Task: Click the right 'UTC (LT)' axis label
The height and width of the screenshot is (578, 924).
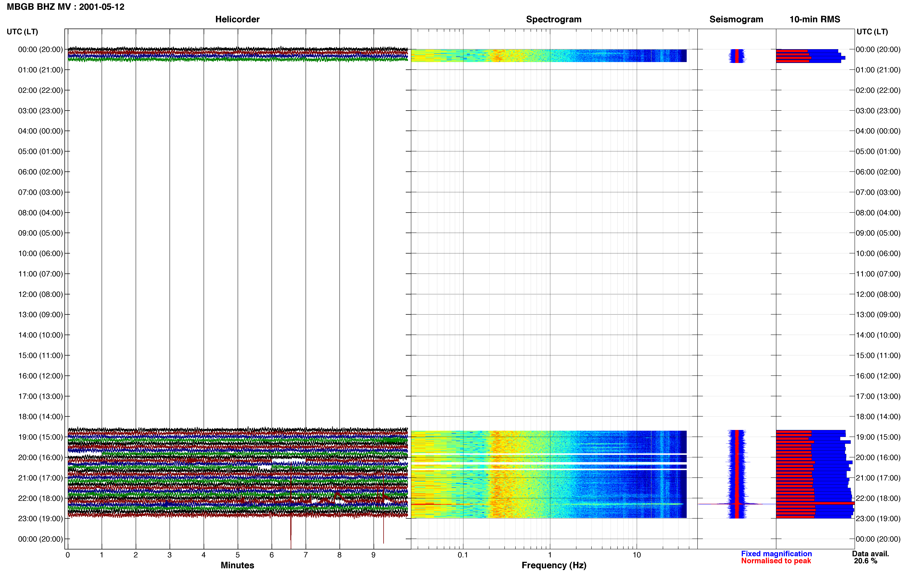Action: click(x=872, y=32)
